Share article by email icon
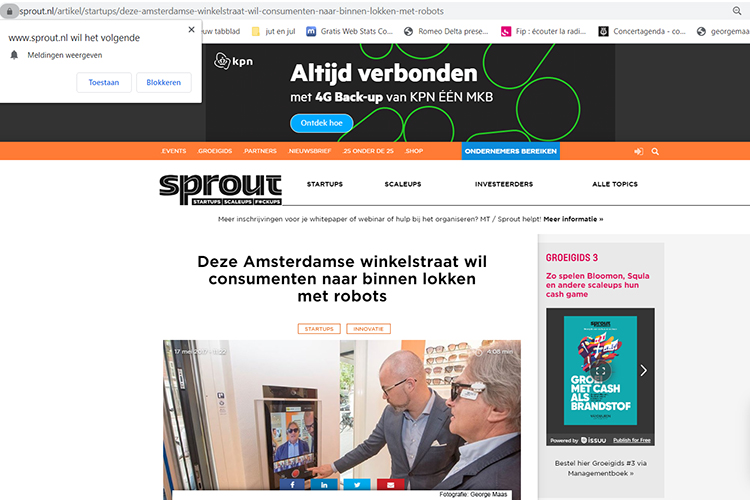Viewport: 750px width, 500px height. tap(390, 484)
